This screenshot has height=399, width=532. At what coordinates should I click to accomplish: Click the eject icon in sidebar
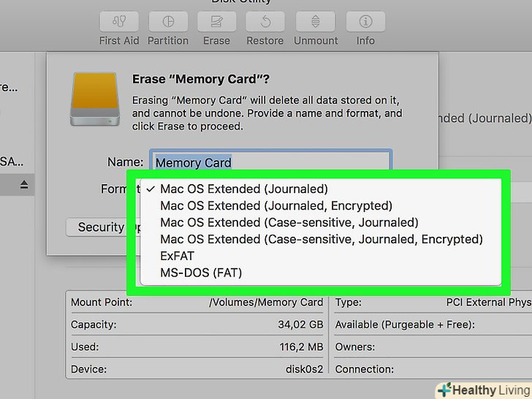point(24,186)
